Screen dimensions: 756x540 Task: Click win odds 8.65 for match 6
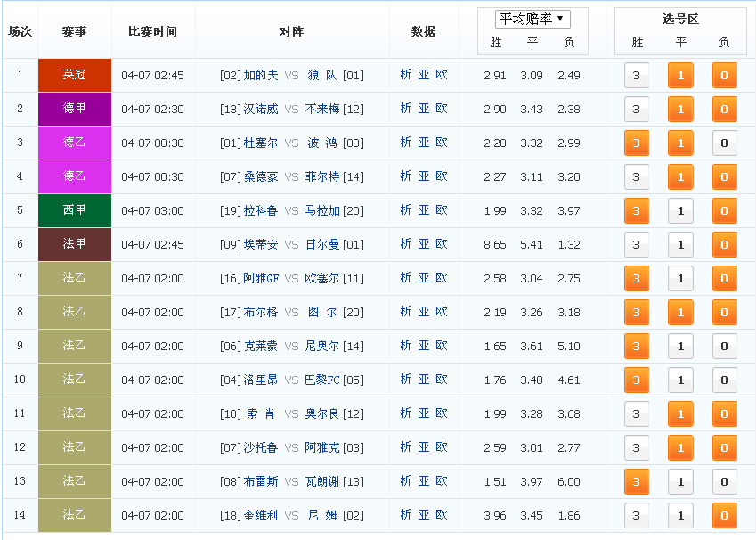pos(495,245)
